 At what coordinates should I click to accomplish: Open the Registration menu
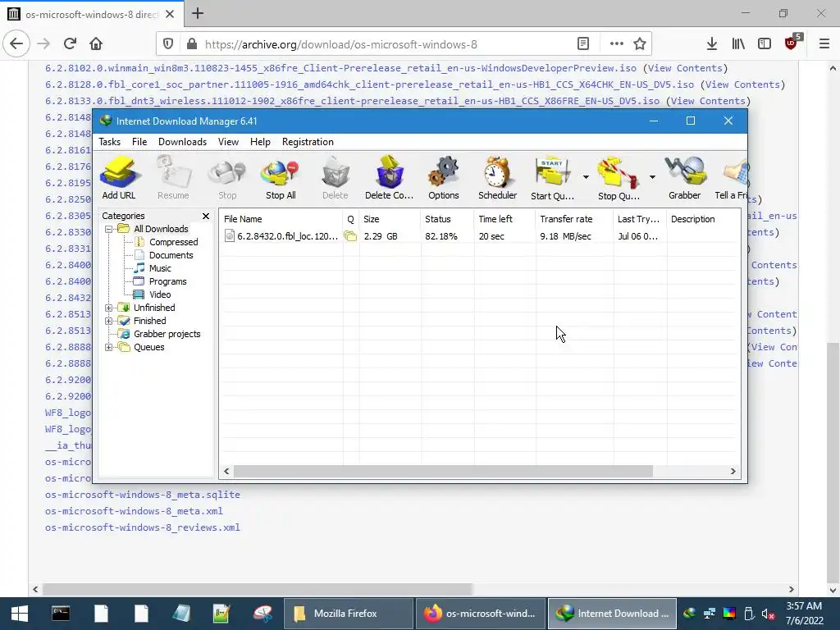tap(308, 142)
